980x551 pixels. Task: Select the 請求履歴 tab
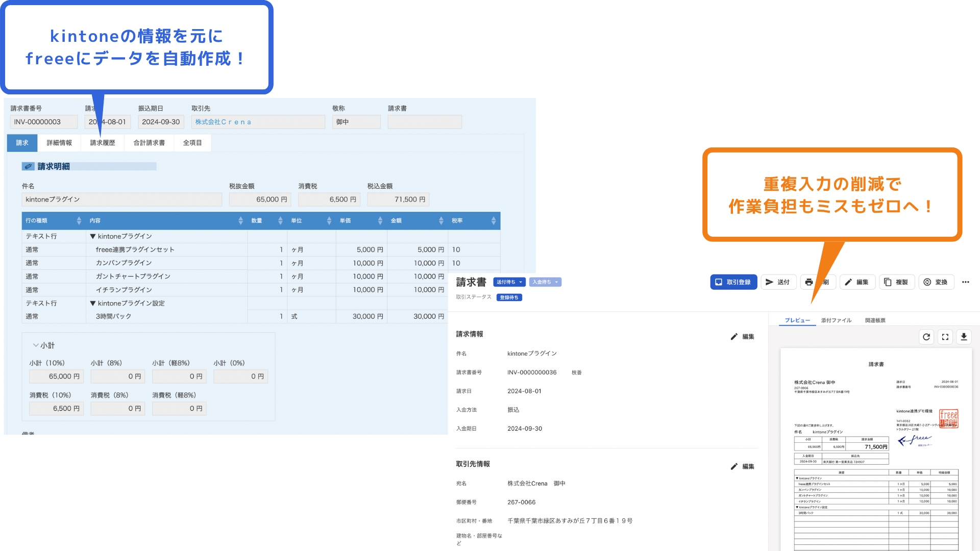pyautogui.click(x=103, y=143)
